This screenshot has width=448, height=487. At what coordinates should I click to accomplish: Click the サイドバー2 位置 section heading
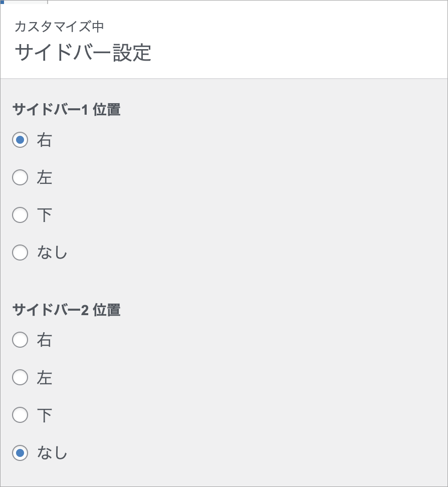[66, 310]
